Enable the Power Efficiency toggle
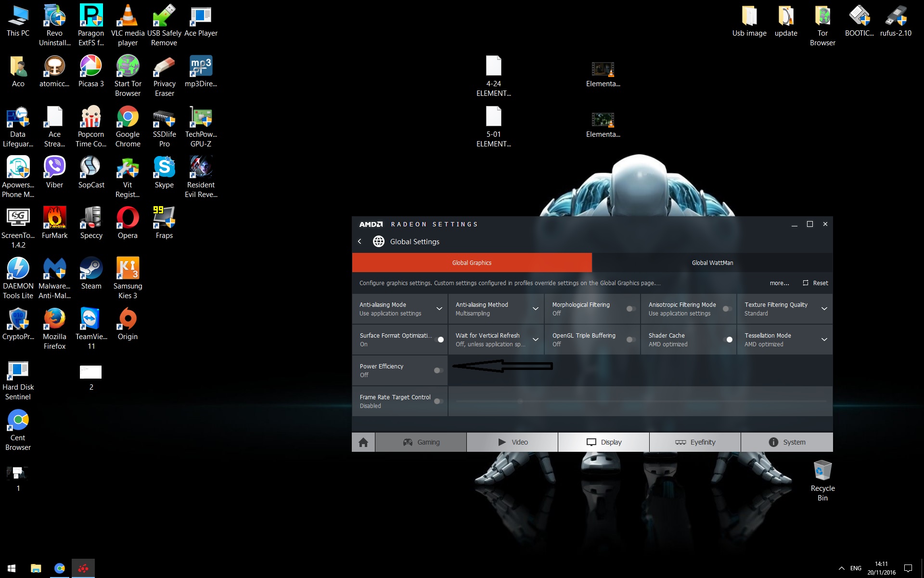 coord(438,370)
